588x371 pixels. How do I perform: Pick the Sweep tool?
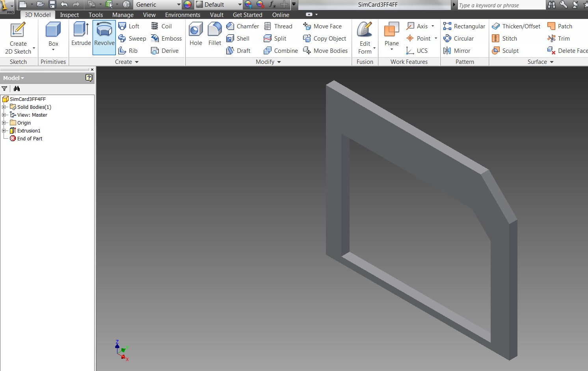(132, 39)
